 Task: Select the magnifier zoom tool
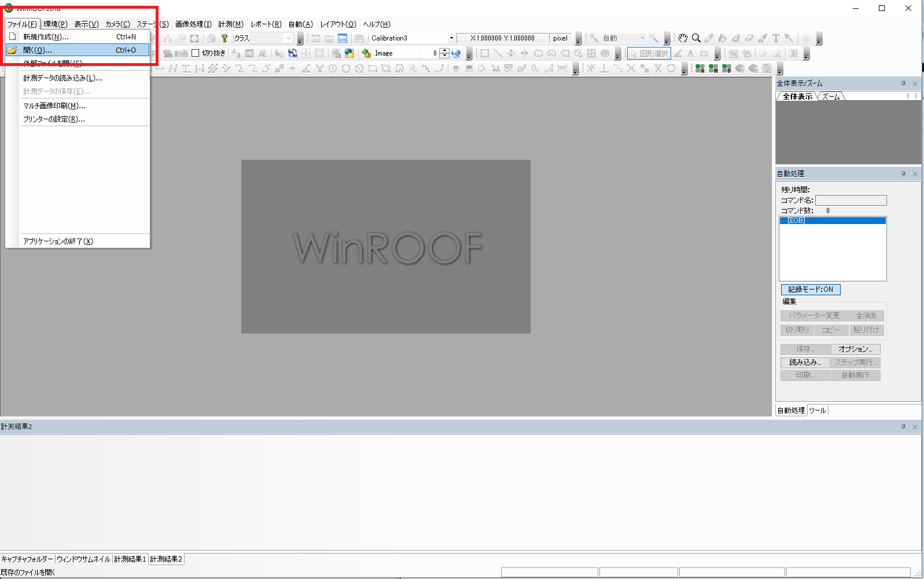pos(696,38)
